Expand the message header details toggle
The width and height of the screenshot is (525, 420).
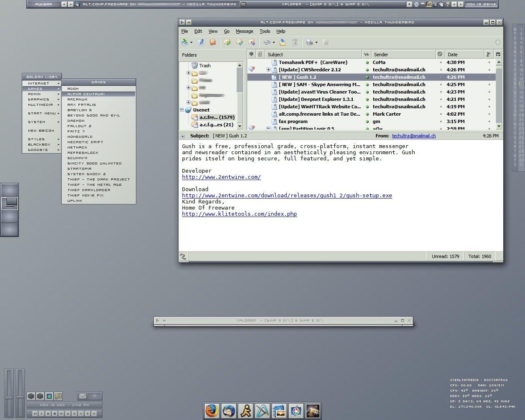pyautogui.click(x=183, y=136)
